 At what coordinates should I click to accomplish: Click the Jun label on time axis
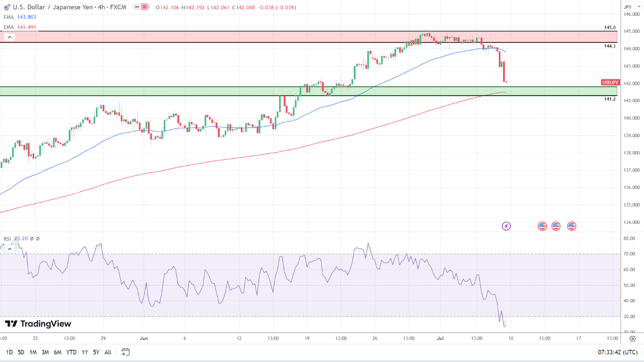pos(144,339)
